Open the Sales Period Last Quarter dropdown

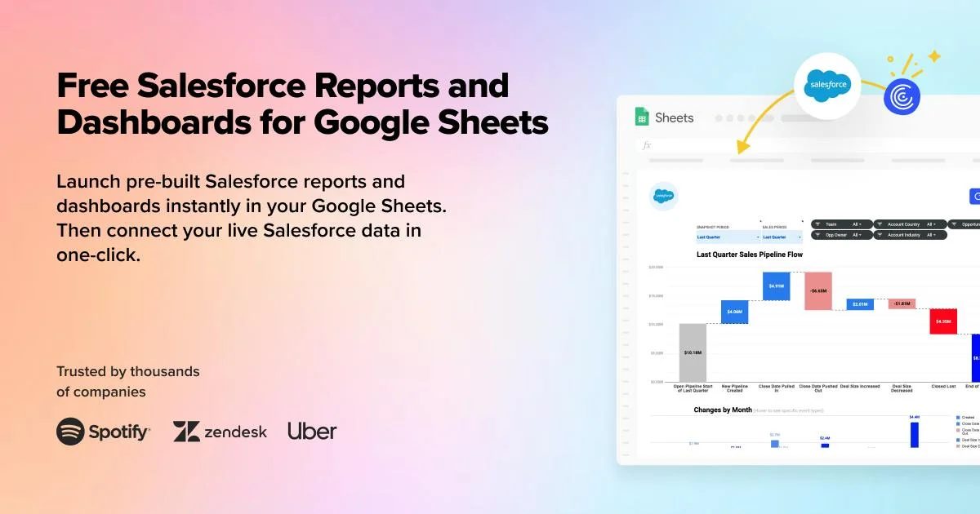pyautogui.click(x=782, y=237)
